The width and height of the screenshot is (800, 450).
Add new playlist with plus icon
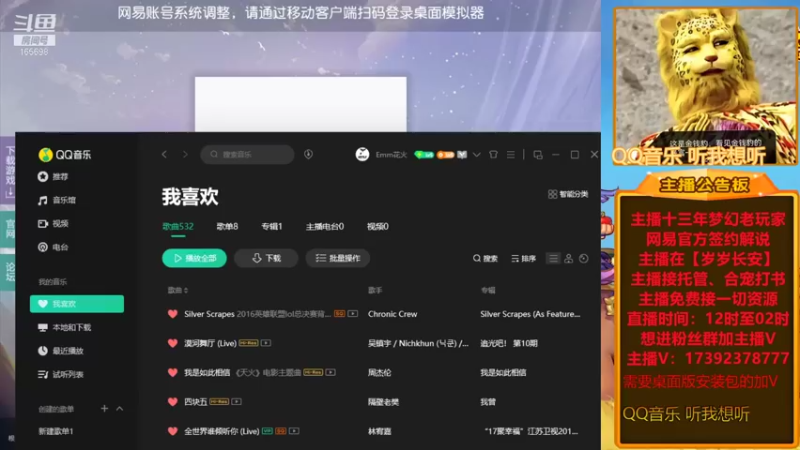(x=104, y=409)
